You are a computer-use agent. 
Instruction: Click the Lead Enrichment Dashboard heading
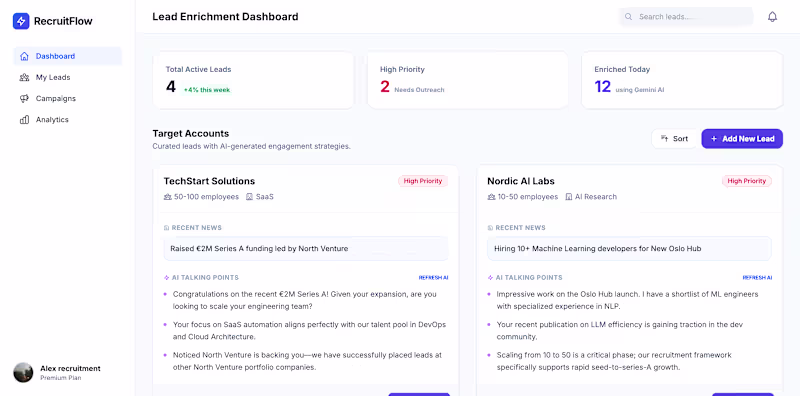[x=225, y=17]
